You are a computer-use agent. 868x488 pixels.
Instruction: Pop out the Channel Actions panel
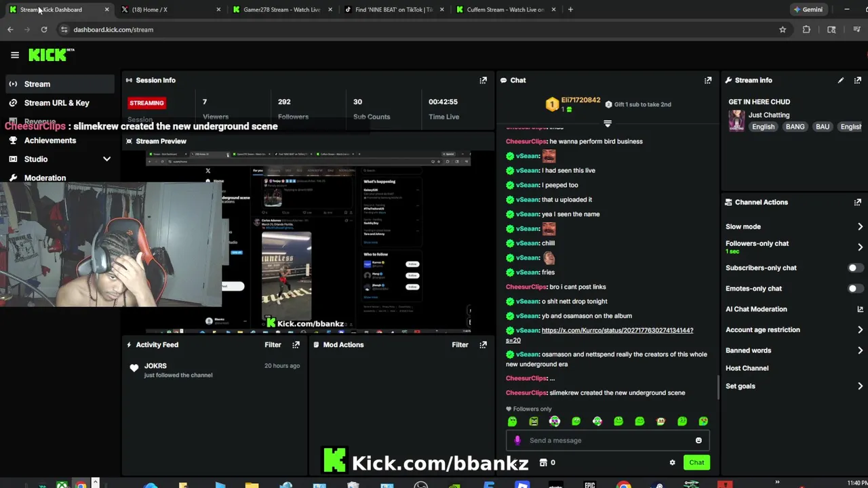tap(858, 202)
